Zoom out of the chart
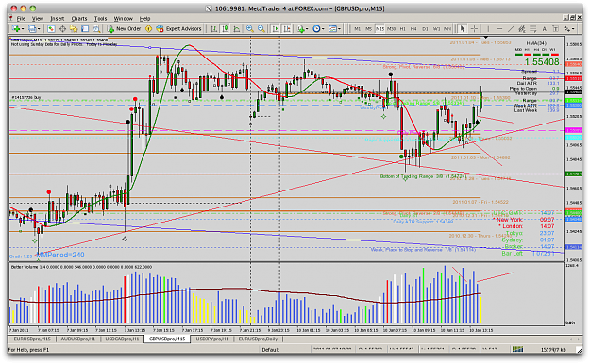590x364 pixels. click(261, 28)
